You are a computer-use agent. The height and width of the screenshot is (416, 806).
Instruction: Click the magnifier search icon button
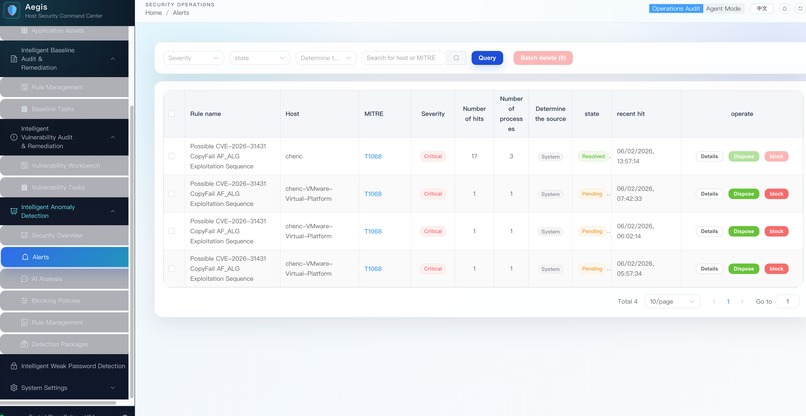pyautogui.click(x=456, y=58)
